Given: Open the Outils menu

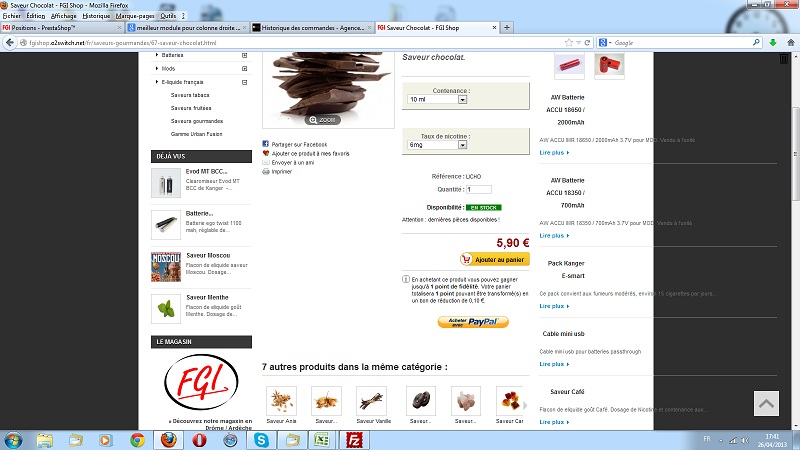Looking at the screenshot, I should tap(168, 16).
